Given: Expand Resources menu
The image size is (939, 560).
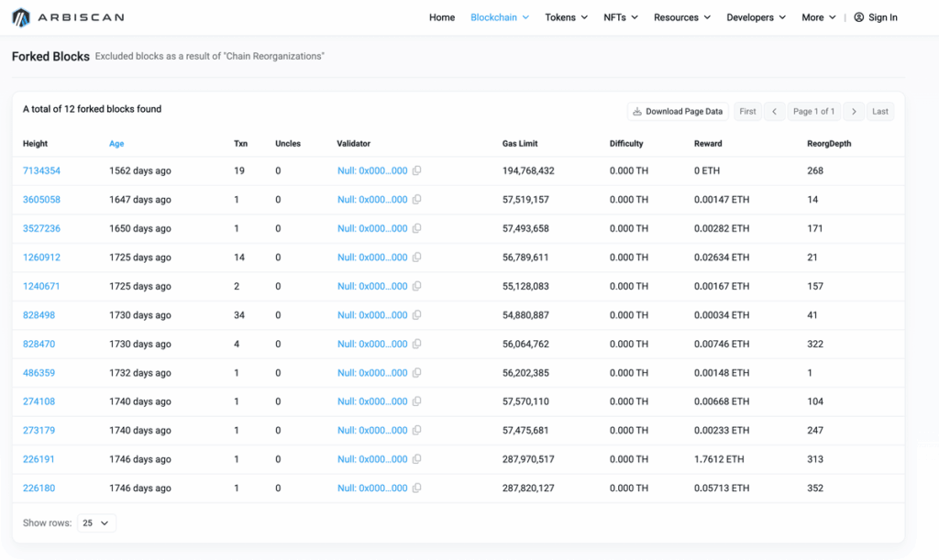Looking at the screenshot, I should [x=682, y=17].
